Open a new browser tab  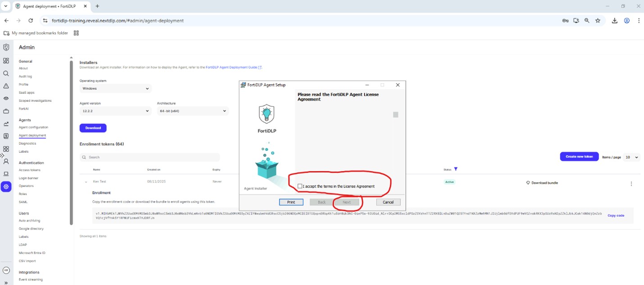(x=97, y=6)
